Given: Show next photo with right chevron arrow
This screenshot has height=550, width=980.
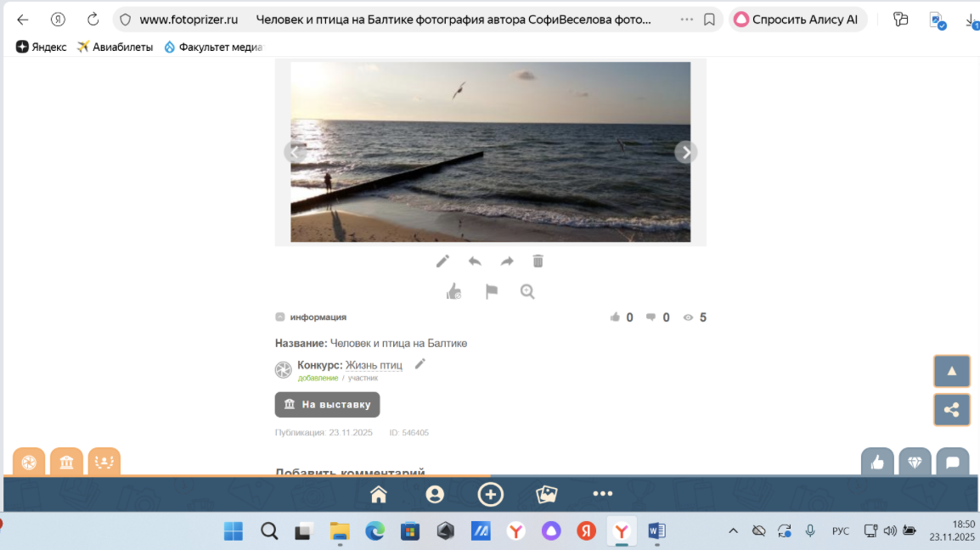Looking at the screenshot, I should pyautogui.click(x=685, y=152).
